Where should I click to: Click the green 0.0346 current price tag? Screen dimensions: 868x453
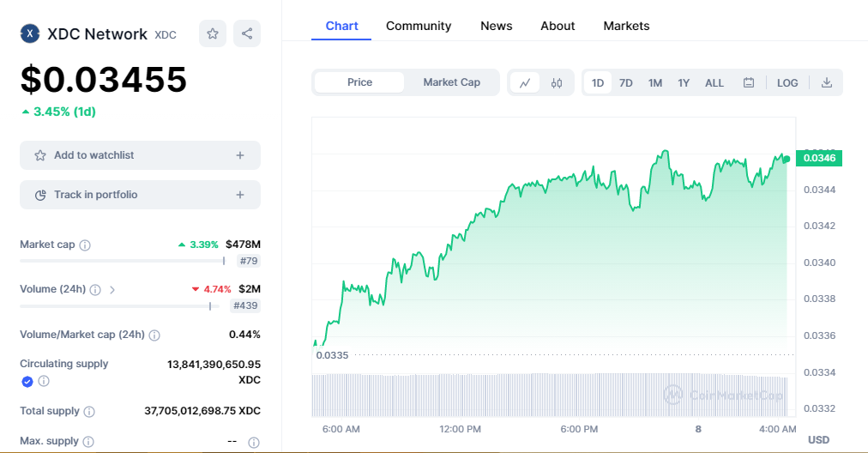pyautogui.click(x=819, y=159)
